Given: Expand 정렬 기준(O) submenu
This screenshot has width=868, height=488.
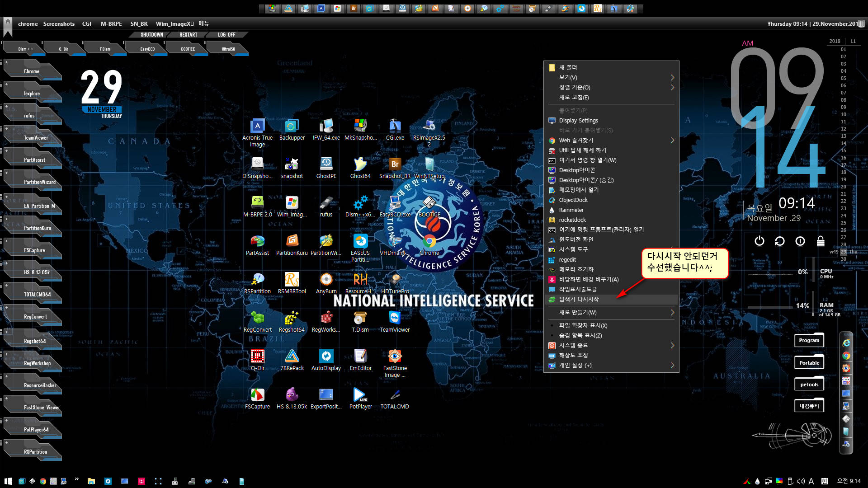Looking at the screenshot, I should 611,87.
